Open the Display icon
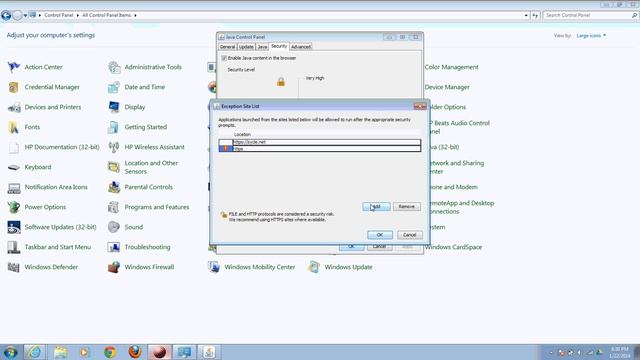This screenshot has height=360, width=640. [114, 107]
